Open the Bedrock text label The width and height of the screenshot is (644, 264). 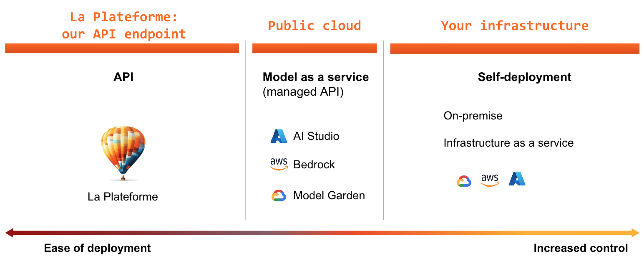314,165
